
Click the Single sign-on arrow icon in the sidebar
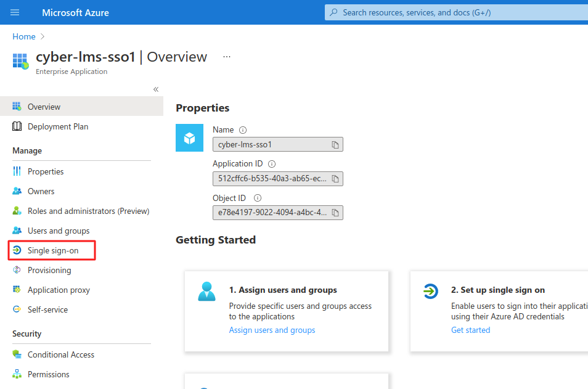coord(17,250)
